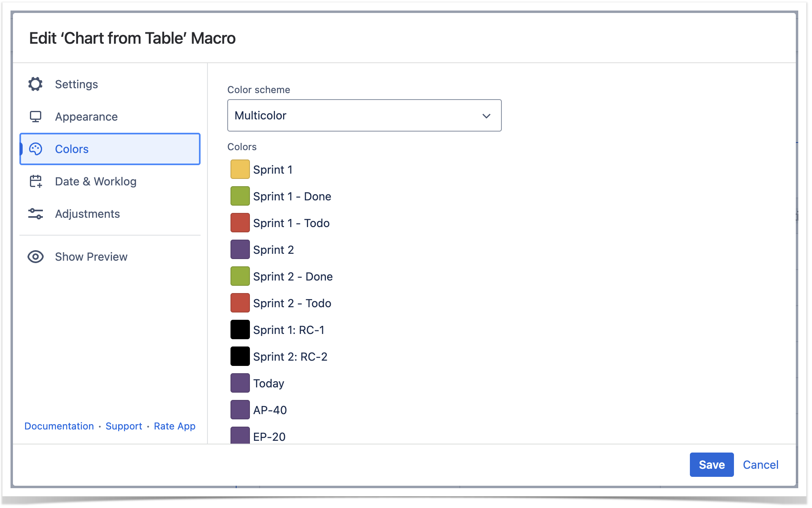Image resolution: width=812 pixels, height=508 pixels.
Task: Change the green Sprint 1 - Done swatch
Action: point(240,196)
